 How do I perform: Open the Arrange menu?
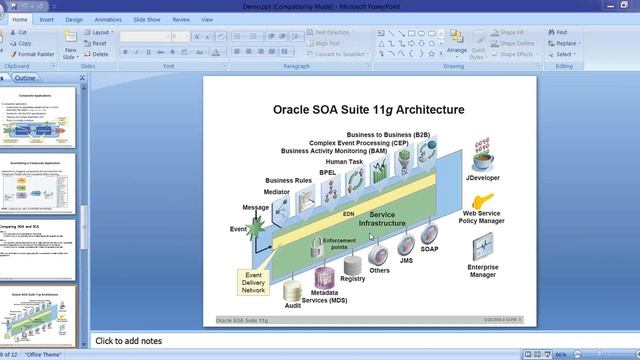pos(457,42)
